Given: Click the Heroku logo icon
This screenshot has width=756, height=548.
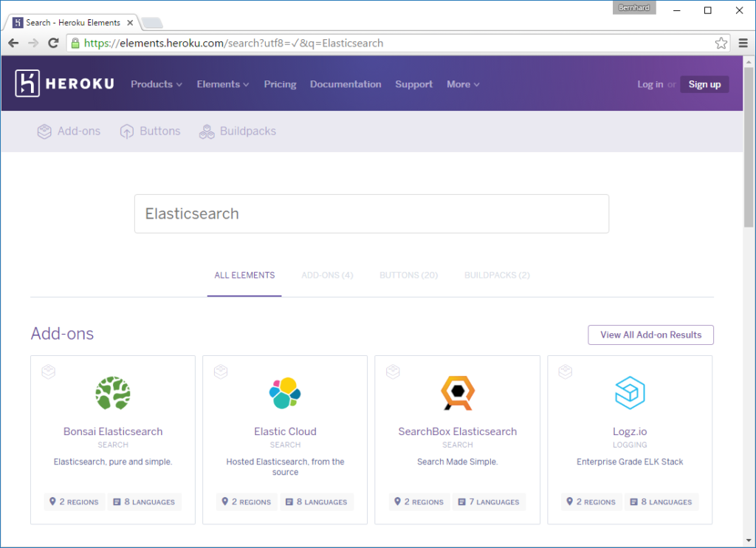Looking at the screenshot, I should click(27, 83).
